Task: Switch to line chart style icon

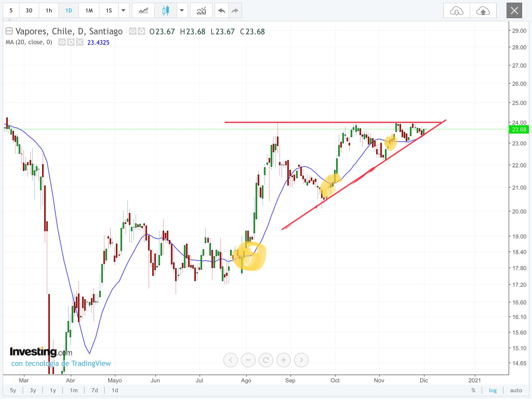Action: point(143,11)
